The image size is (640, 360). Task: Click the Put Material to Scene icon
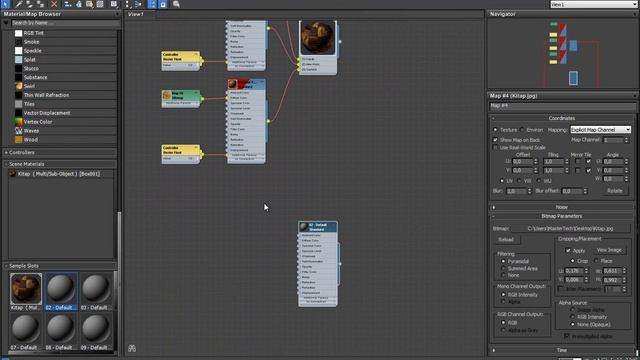point(29,4)
